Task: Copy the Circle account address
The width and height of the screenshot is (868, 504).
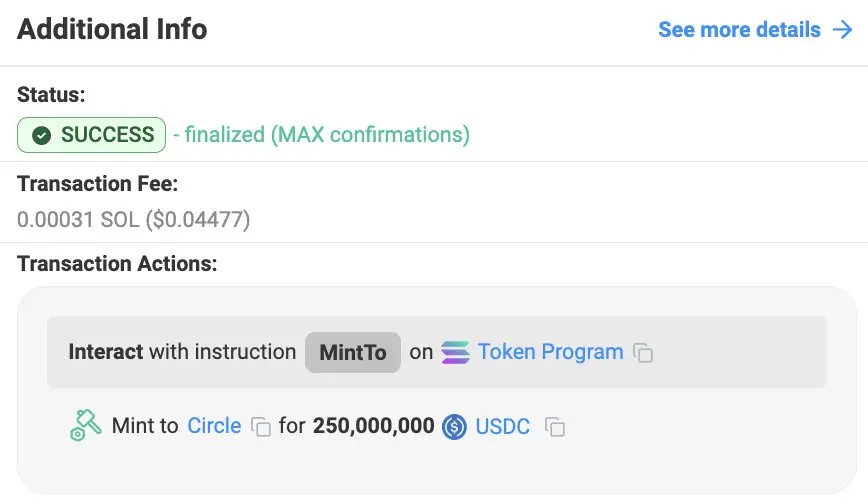Action: 261,427
